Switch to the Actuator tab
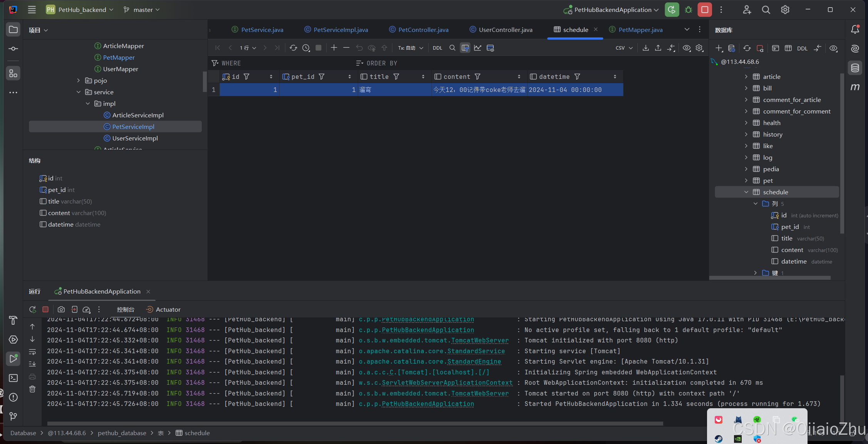The height and width of the screenshot is (444, 868). click(x=168, y=309)
